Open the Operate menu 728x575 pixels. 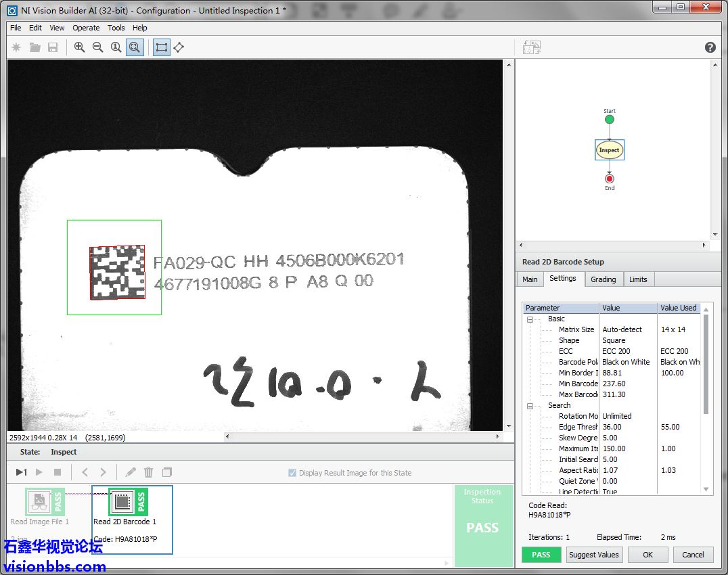[86, 28]
